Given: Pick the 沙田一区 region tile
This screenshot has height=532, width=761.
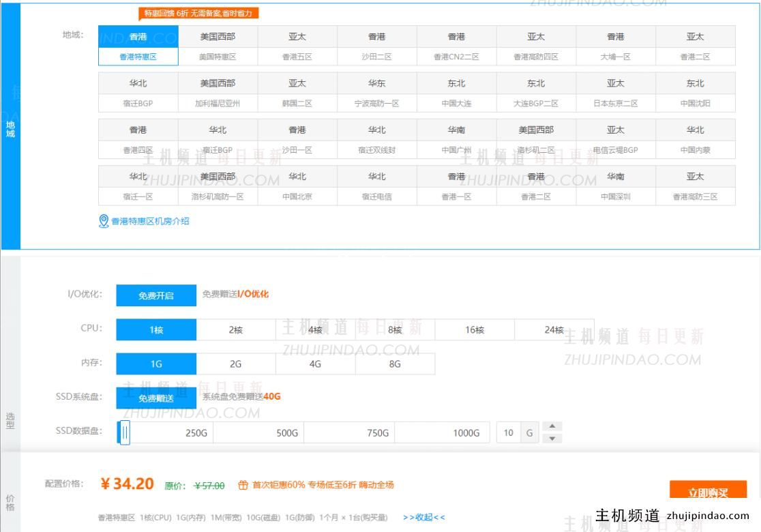Looking at the screenshot, I should [x=297, y=139].
